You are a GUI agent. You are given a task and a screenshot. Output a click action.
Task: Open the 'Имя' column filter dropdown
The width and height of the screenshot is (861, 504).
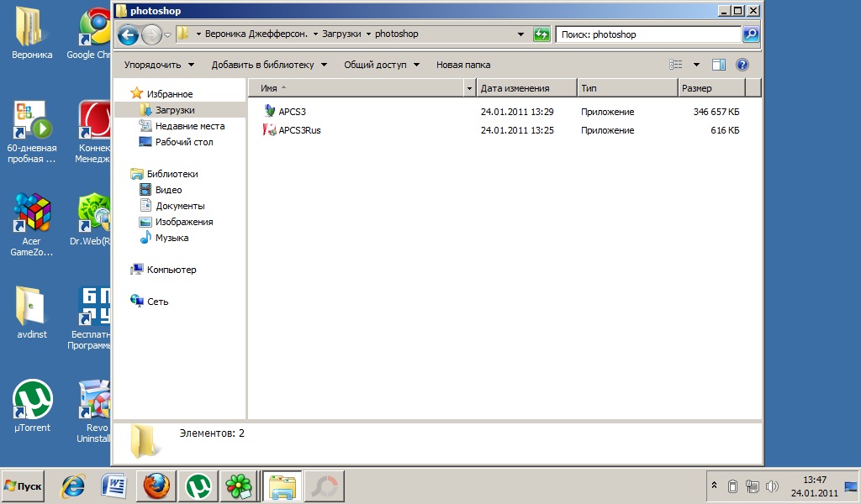point(469,87)
